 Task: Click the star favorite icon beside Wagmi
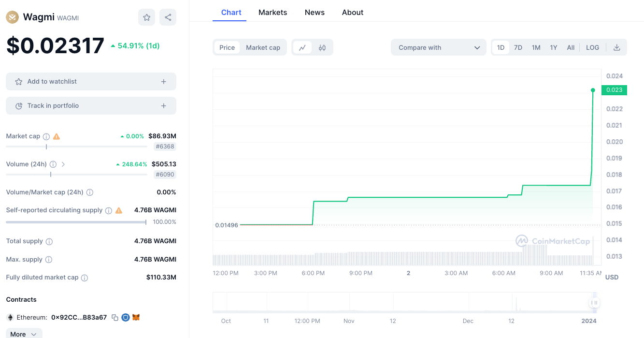coord(146,17)
